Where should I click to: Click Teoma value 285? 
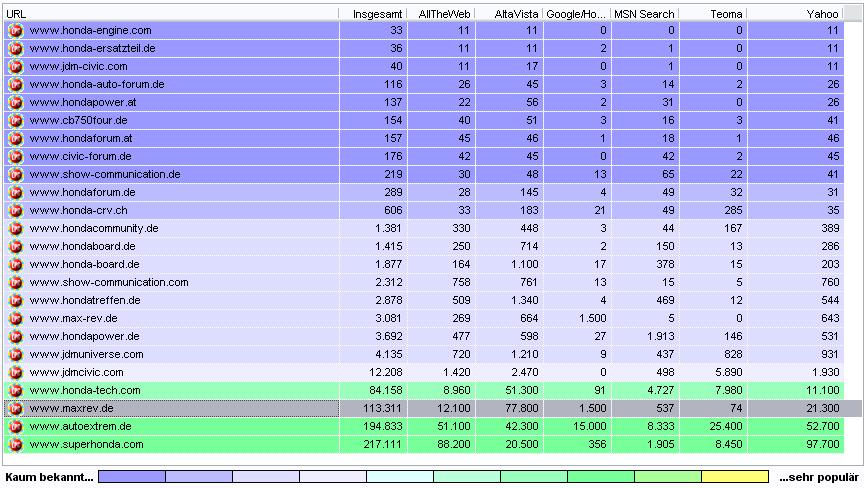733,211
